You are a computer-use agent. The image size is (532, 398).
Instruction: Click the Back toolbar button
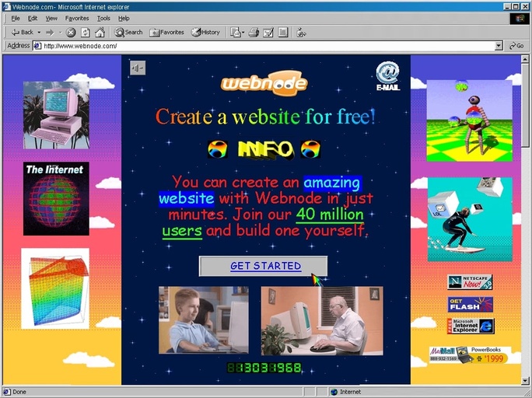22,32
